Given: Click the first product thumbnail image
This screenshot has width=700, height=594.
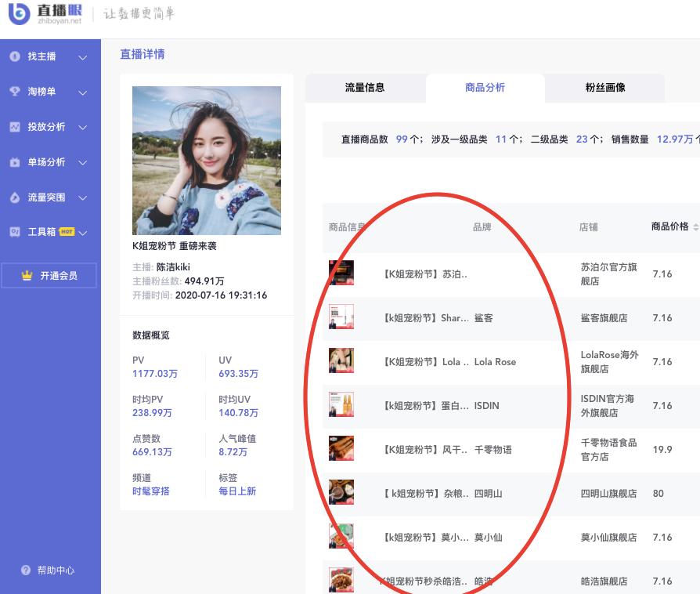Looking at the screenshot, I should [x=341, y=273].
